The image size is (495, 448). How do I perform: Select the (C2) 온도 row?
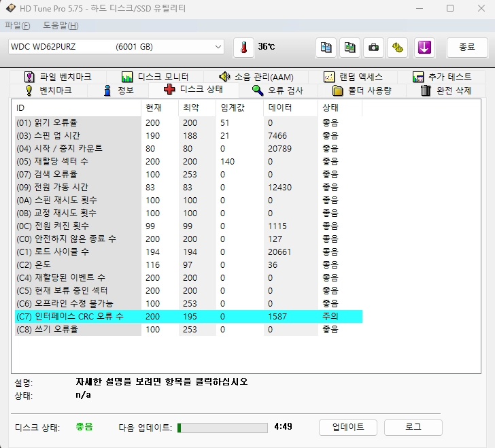(x=188, y=265)
